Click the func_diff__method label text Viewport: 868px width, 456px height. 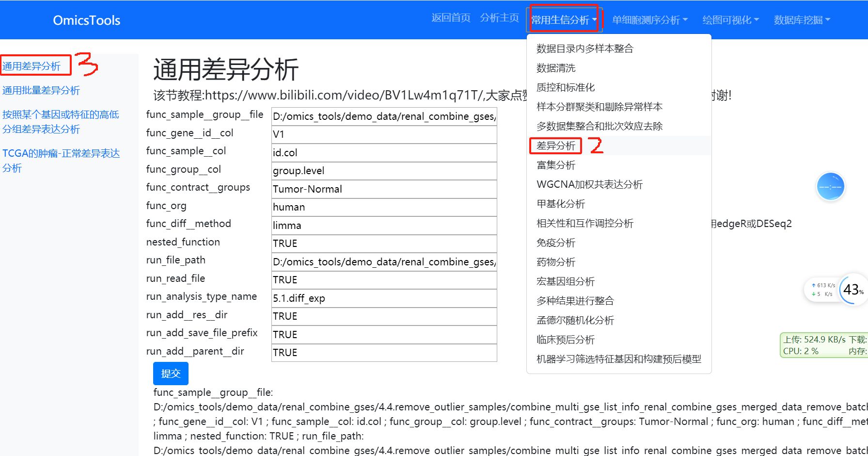(189, 224)
